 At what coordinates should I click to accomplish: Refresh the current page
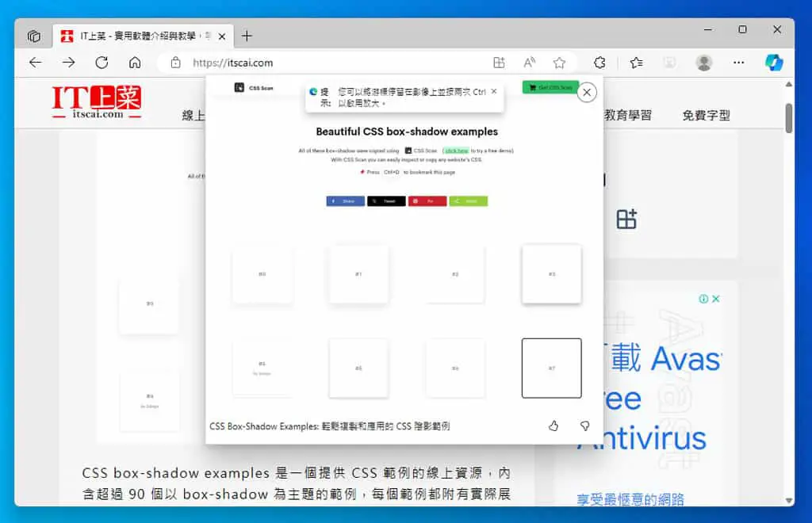click(101, 63)
